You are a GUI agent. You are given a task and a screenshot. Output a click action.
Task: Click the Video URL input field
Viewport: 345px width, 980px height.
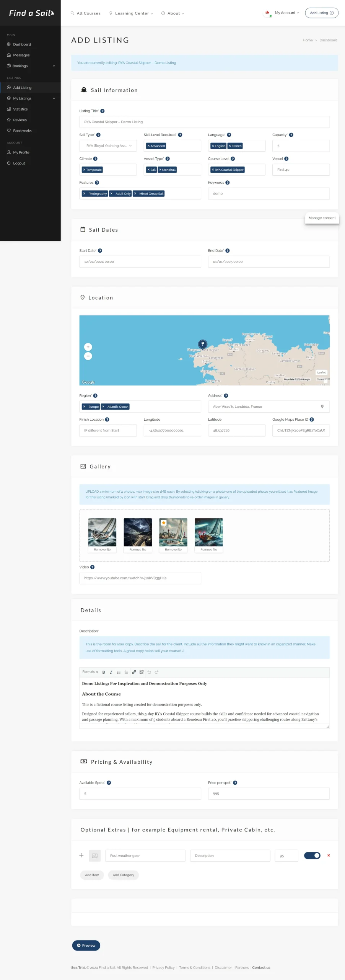[x=140, y=578]
